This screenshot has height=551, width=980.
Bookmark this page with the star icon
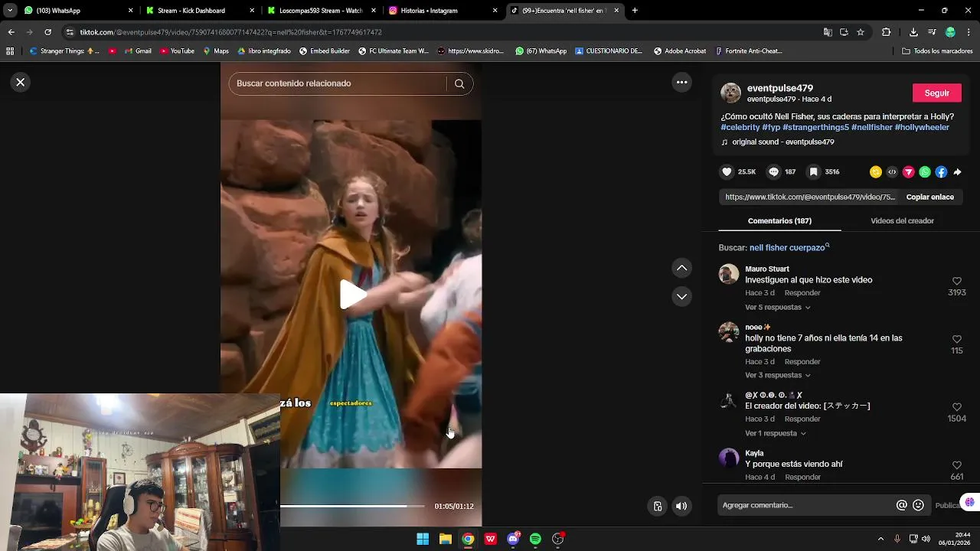coord(861,32)
